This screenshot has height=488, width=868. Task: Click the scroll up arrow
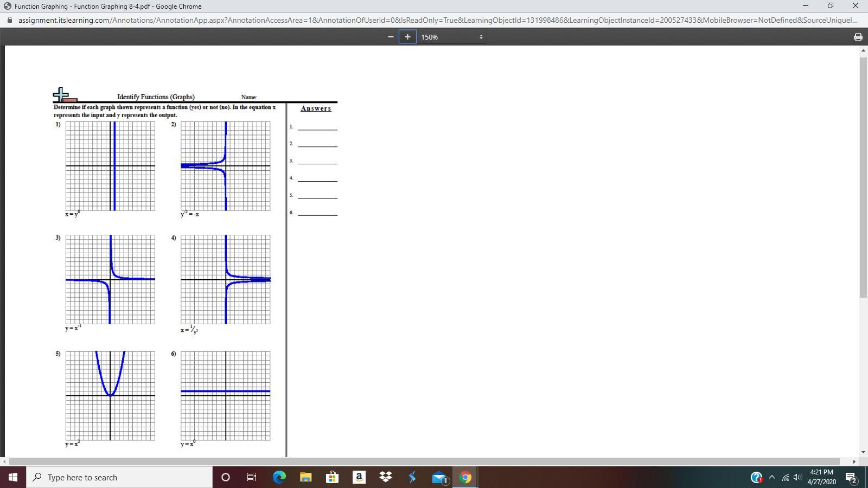pos(863,50)
